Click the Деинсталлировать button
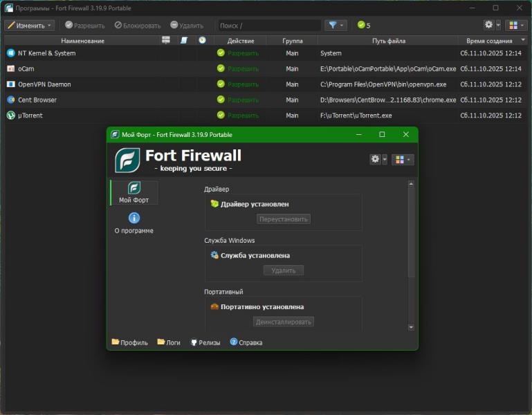Image resolution: width=532 pixels, height=415 pixels. point(284,322)
